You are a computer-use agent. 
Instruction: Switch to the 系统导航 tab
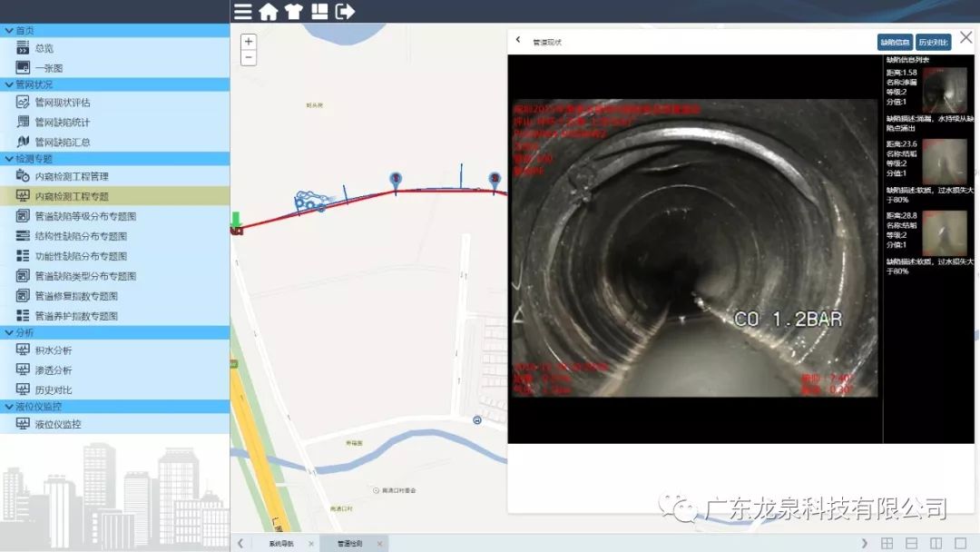(x=280, y=544)
